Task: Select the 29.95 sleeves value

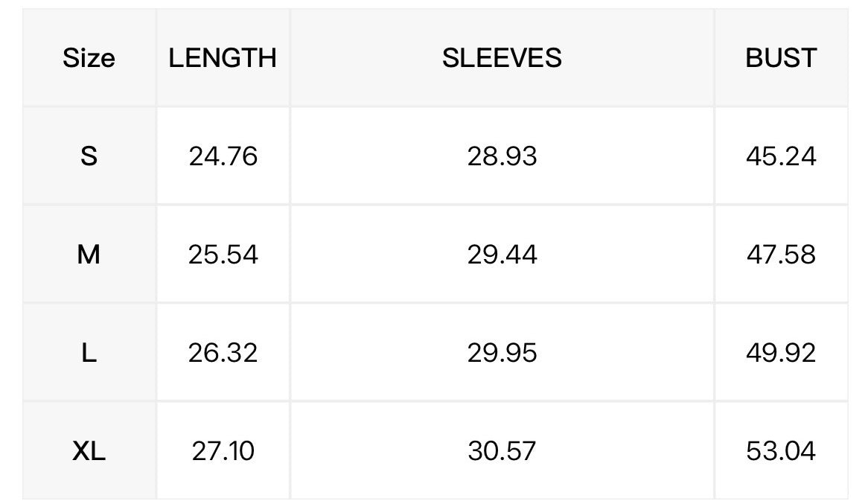Action: coord(502,353)
